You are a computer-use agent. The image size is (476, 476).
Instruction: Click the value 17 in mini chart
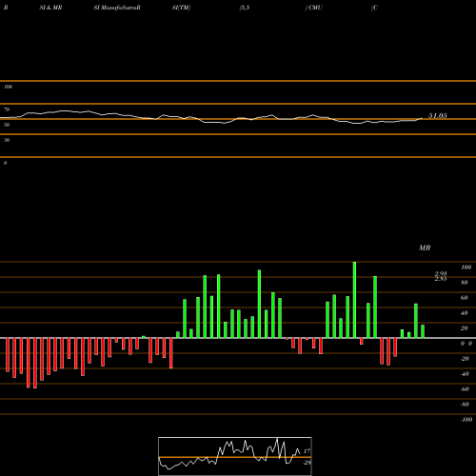coord(307,451)
